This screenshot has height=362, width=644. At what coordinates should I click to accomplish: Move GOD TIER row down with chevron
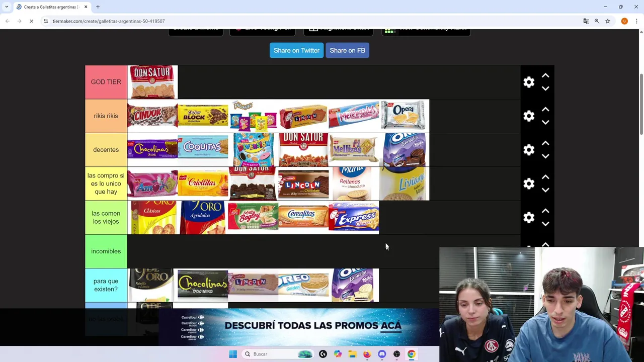pos(545,88)
